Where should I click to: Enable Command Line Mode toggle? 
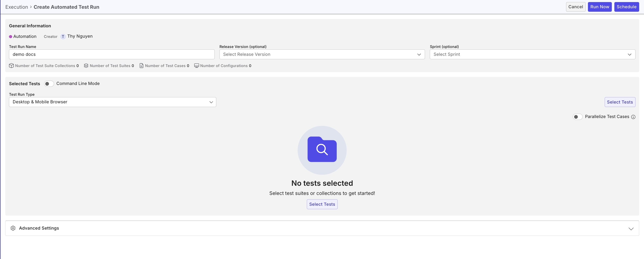click(x=49, y=84)
